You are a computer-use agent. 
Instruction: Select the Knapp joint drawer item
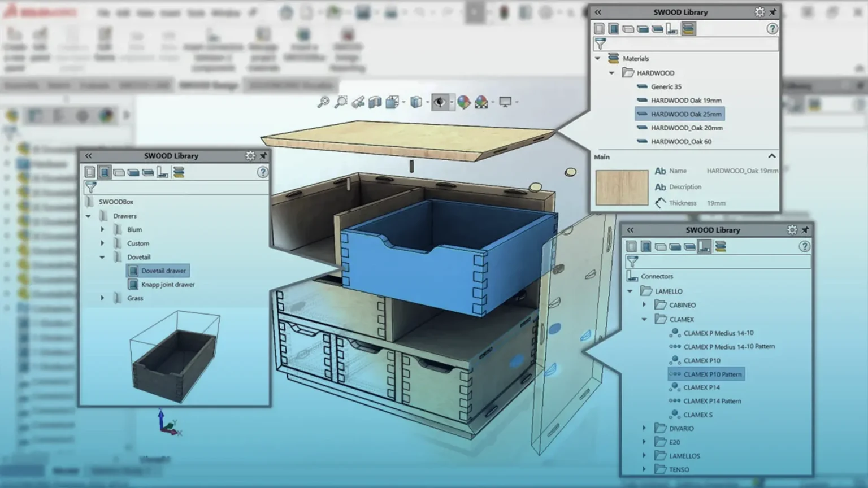coord(167,285)
